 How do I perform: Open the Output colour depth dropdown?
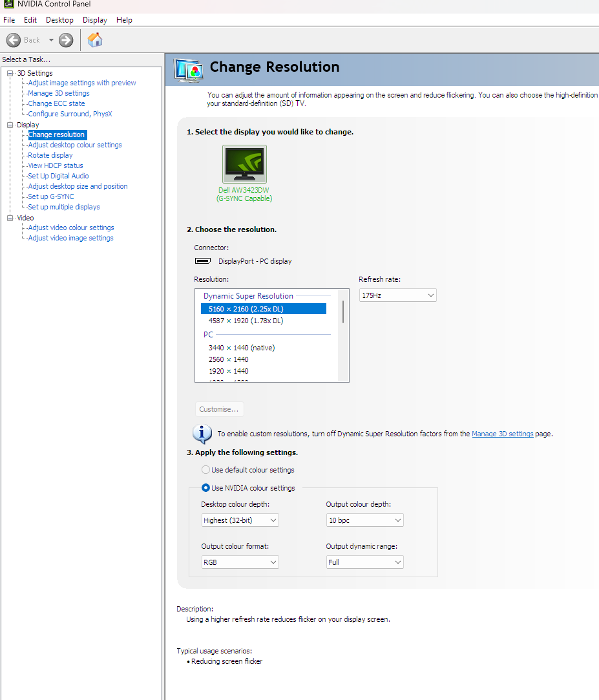pyautogui.click(x=365, y=520)
